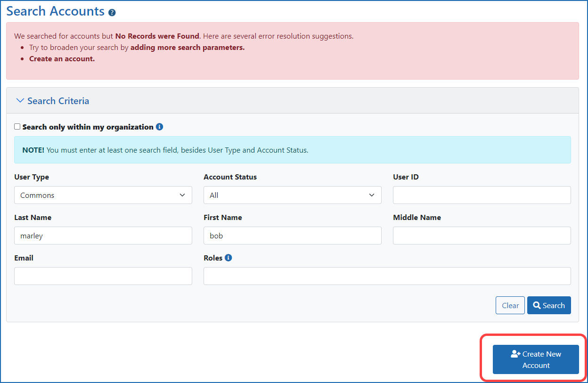Click the Search Criteria heading text
Image resolution: width=588 pixels, height=383 pixels.
[x=58, y=101]
